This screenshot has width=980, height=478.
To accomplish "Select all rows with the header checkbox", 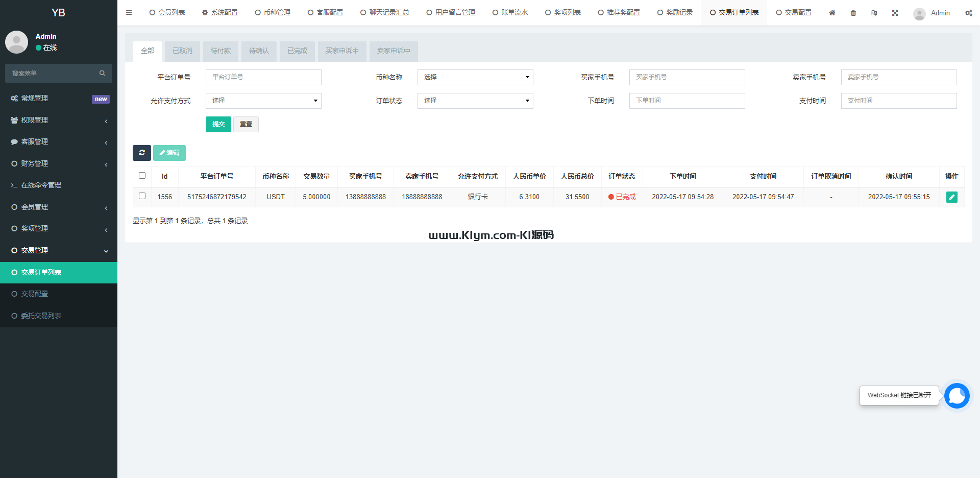I will tap(142, 176).
